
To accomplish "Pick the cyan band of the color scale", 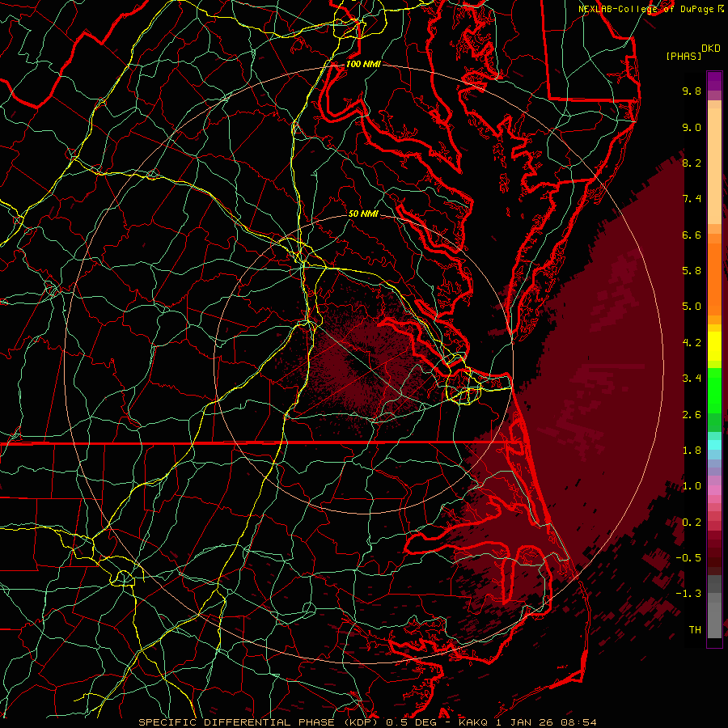I will (x=714, y=445).
